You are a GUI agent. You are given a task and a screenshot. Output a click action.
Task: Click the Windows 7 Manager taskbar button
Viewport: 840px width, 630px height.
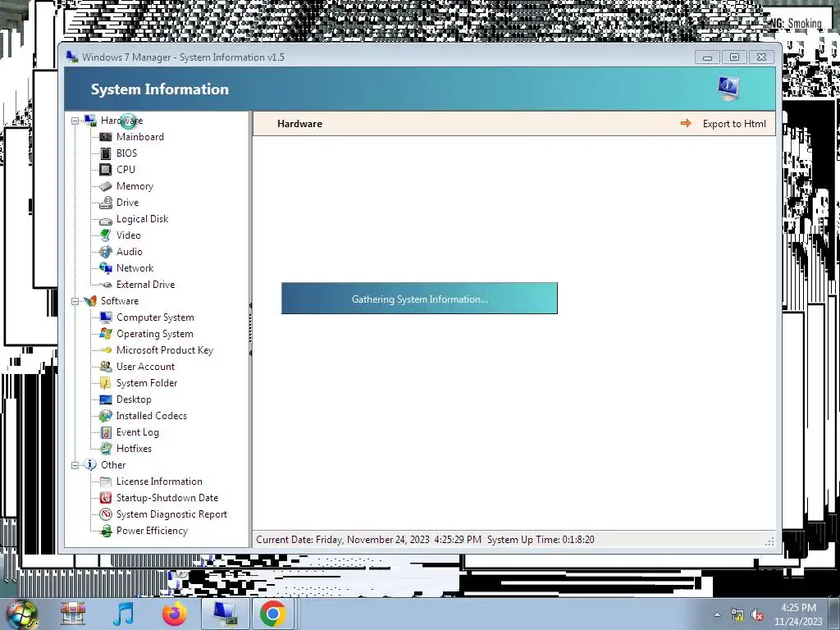(225, 614)
